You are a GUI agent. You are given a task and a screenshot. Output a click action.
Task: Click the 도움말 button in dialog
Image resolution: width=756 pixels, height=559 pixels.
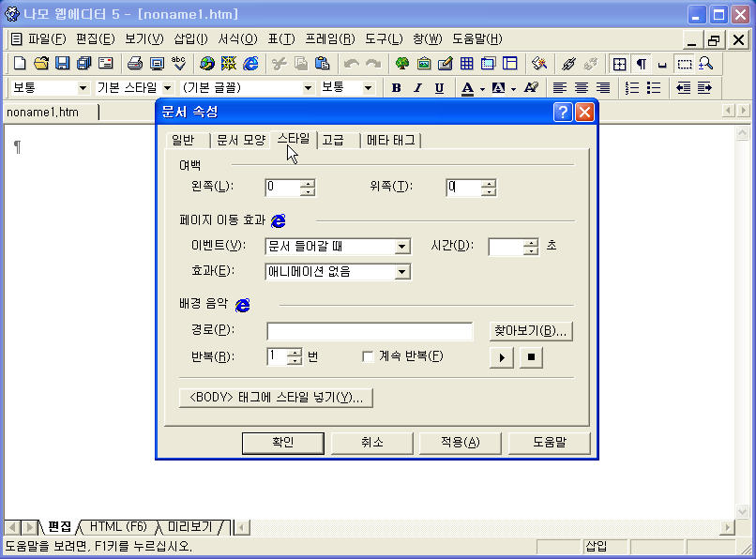[x=550, y=443]
